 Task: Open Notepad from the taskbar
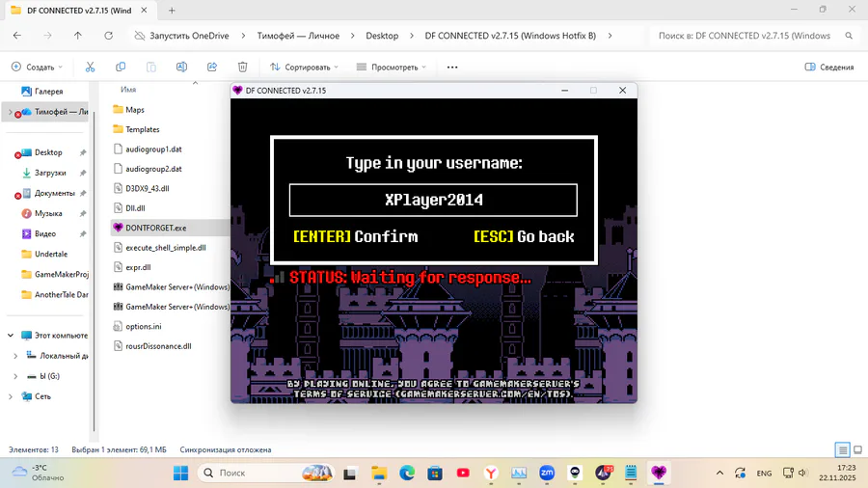[631, 474]
